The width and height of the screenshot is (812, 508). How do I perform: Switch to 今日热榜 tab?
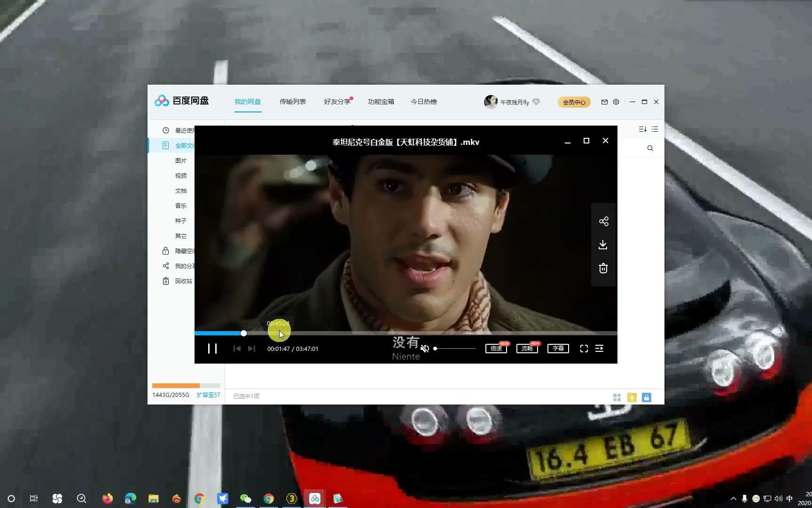tap(424, 102)
